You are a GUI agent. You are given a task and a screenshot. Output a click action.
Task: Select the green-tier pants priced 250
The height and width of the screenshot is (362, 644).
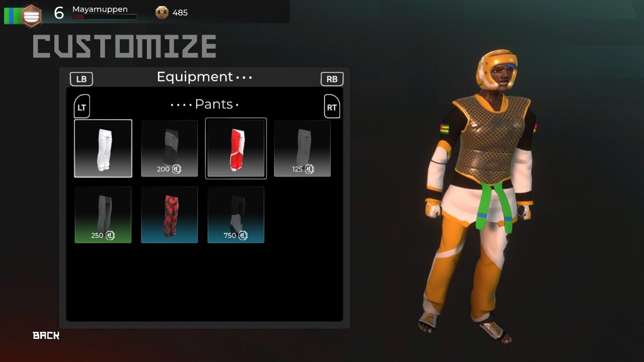(x=103, y=215)
